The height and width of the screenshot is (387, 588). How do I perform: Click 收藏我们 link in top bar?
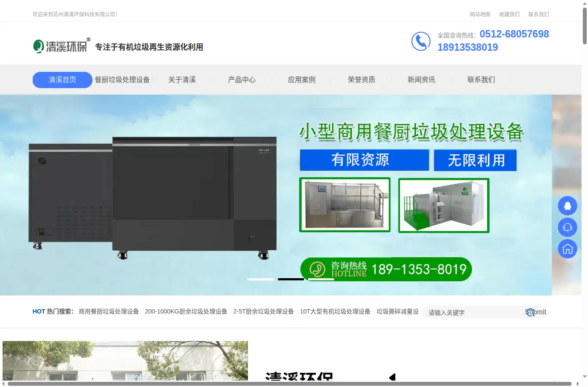tap(509, 14)
